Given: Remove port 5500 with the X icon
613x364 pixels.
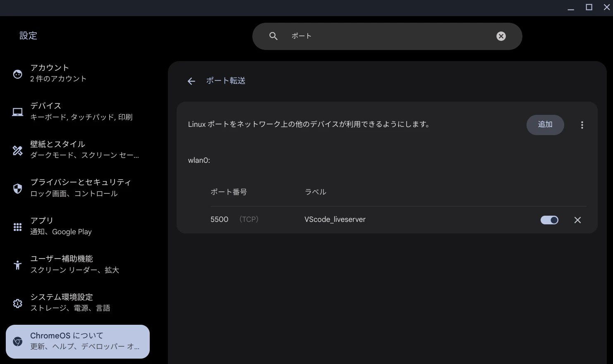Looking at the screenshot, I should click(577, 220).
